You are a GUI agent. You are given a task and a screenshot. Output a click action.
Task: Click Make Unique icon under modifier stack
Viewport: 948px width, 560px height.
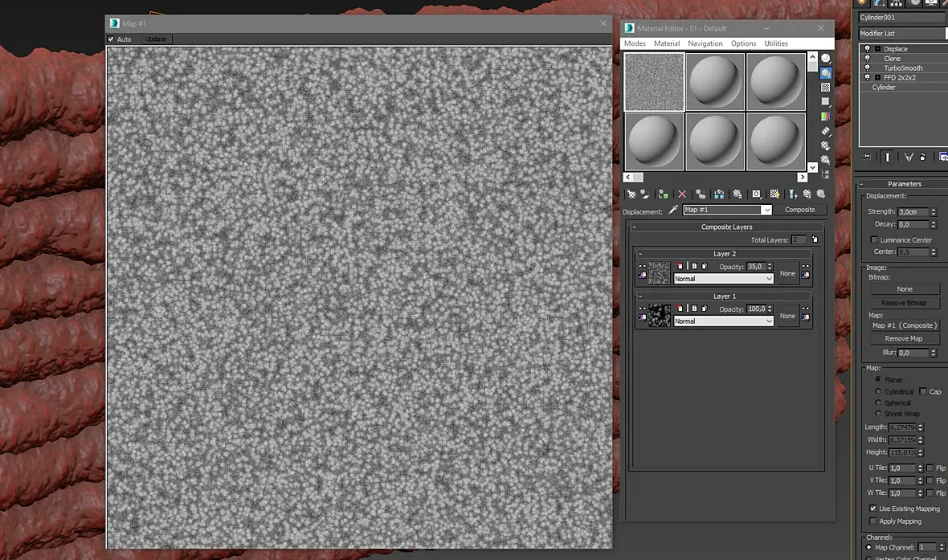[x=908, y=157]
